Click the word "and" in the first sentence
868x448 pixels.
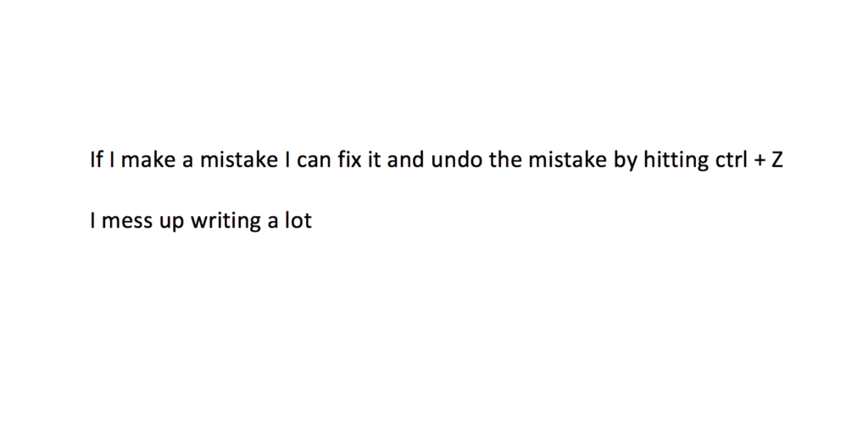point(405,159)
